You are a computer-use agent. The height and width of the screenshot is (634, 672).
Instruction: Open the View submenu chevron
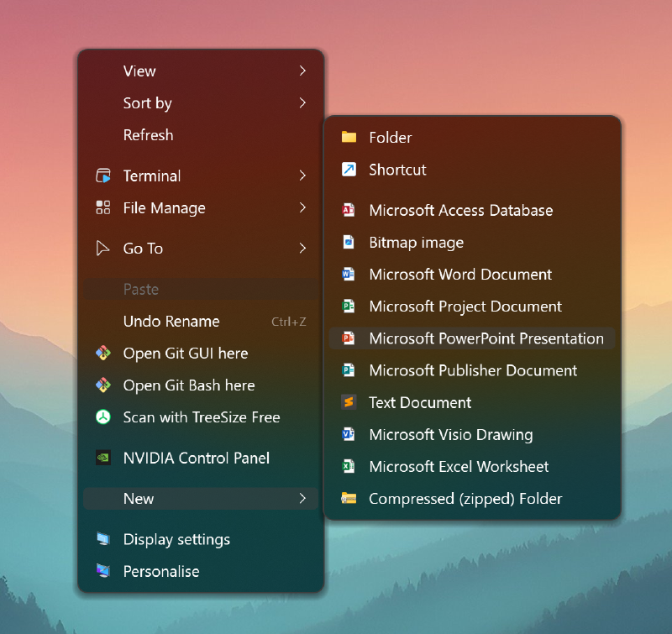click(302, 71)
